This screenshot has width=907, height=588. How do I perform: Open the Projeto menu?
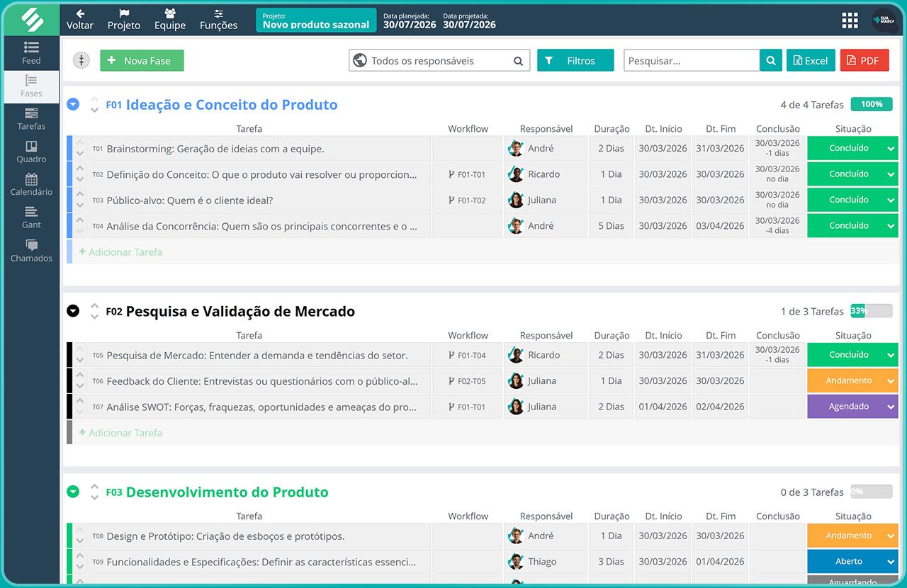pyautogui.click(x=123, y=19)
